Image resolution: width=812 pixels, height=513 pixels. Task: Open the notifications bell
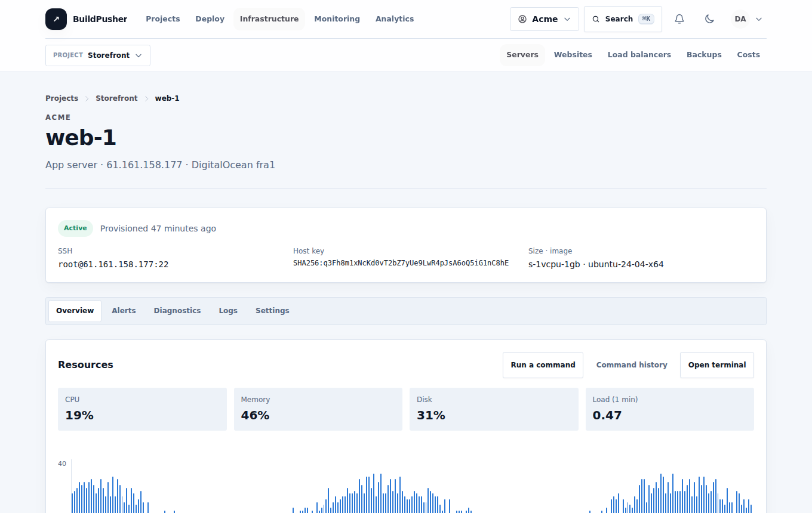pos(679,19)
